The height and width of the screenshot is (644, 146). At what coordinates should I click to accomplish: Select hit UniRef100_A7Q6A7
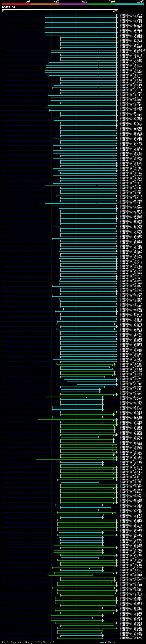coord(131,60)
